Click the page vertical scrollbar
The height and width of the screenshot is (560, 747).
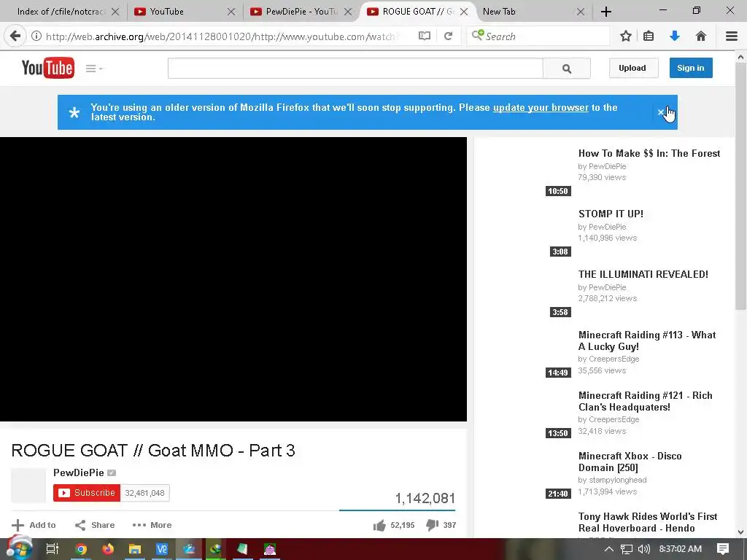click(x=740, y=186)
